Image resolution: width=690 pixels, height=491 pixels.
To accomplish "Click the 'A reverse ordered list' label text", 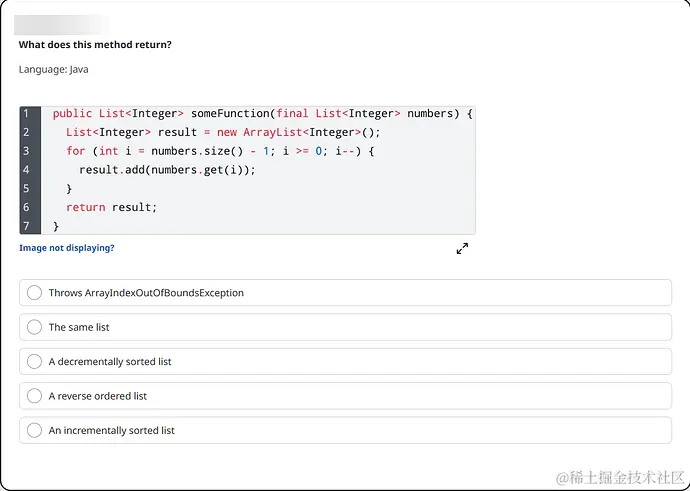I will pyautogui.click(x=98, y=396).
